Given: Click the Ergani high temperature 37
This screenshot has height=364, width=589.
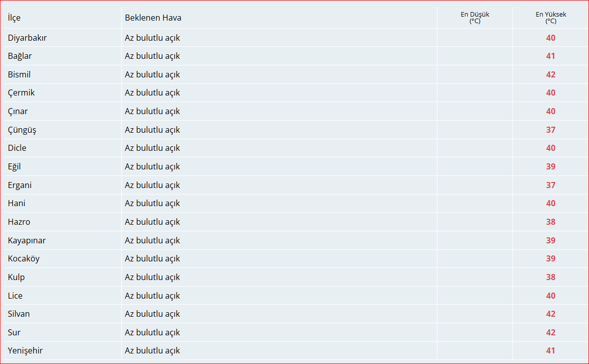Looking at the screenshot, I should [x=550, y=185].
